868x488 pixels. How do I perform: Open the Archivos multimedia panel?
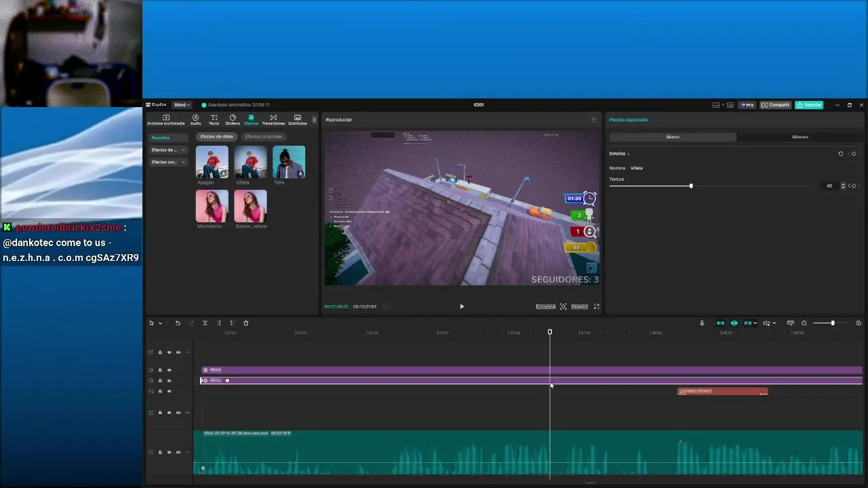coord(165,120)
